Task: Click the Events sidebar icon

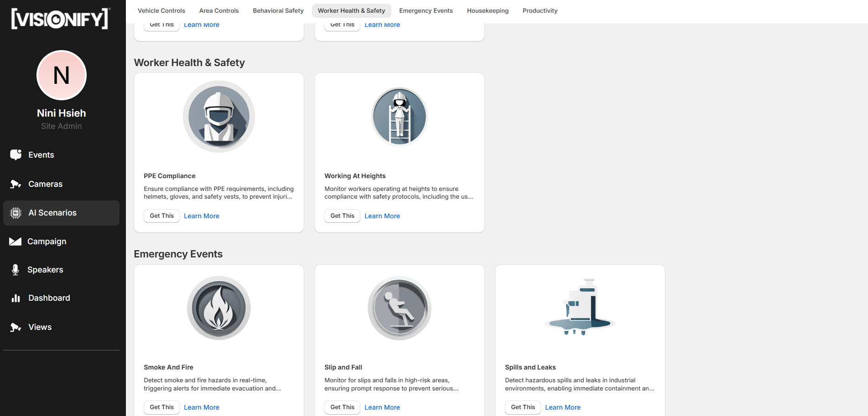Action: (16, 155)
